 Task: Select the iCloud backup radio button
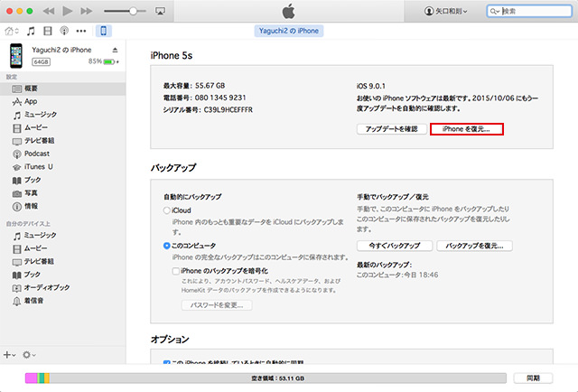(x=166, y=210)
